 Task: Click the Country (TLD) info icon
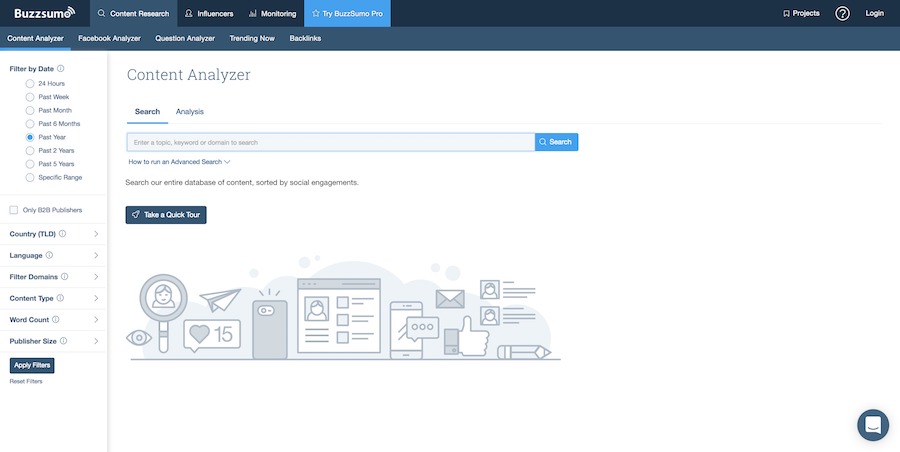(x=63, y=234)
